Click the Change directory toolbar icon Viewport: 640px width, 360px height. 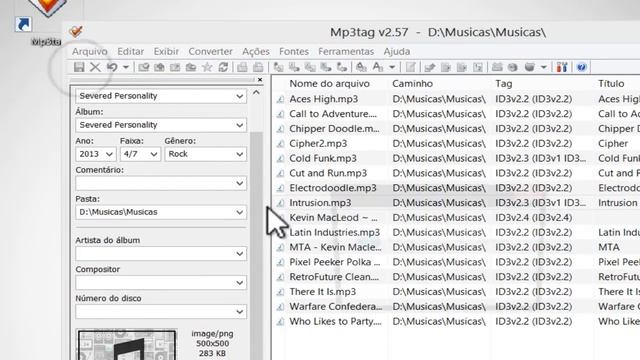coord(143,67)
